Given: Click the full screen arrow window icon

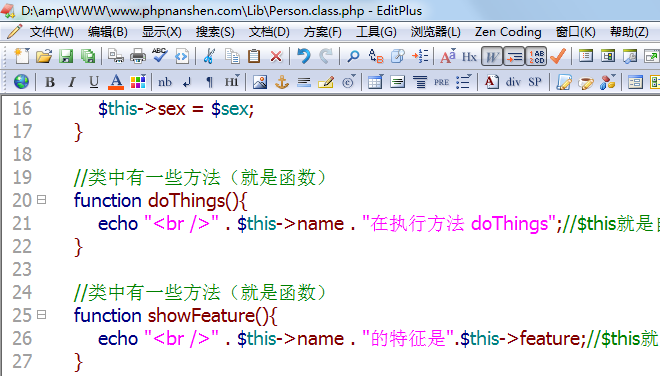Looking at the screenshot, I should click(652, 56).
